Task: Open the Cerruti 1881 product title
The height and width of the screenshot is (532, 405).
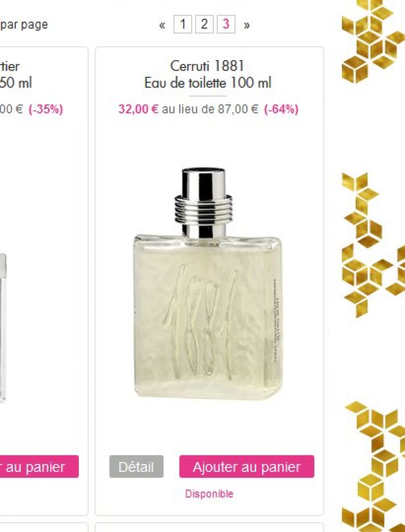Action: point(207,66)
